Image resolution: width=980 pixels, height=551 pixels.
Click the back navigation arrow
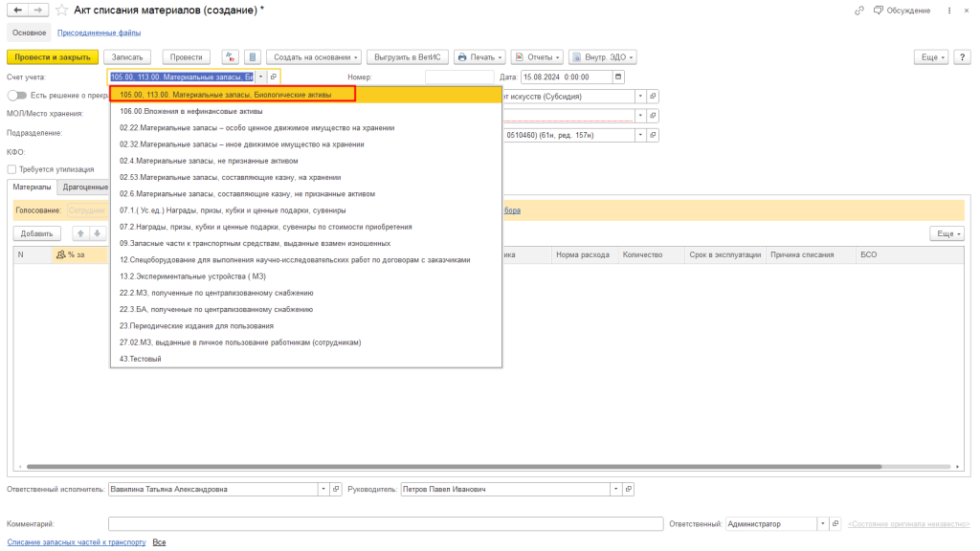[16, 10]
